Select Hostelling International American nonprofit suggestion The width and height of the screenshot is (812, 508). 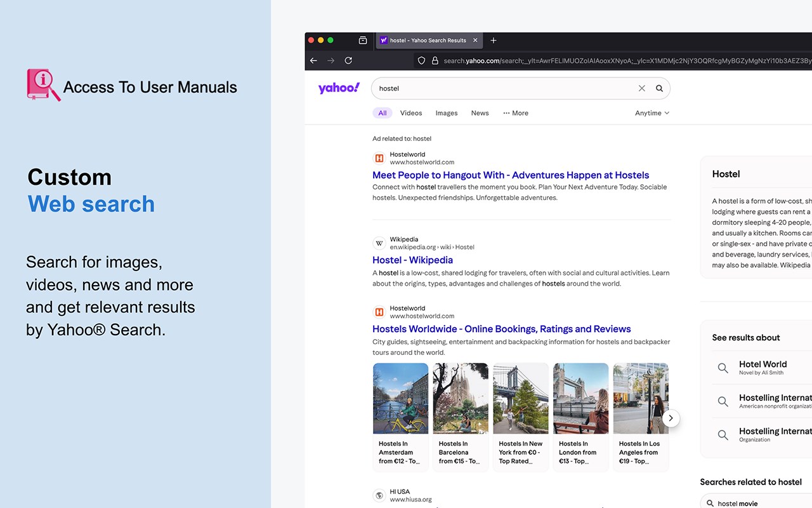click(775, 401)
